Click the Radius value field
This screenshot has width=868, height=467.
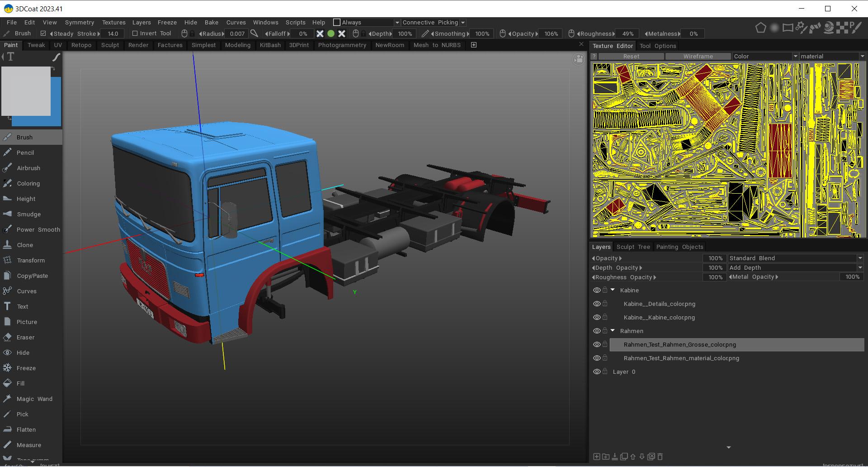pos(237,33)
